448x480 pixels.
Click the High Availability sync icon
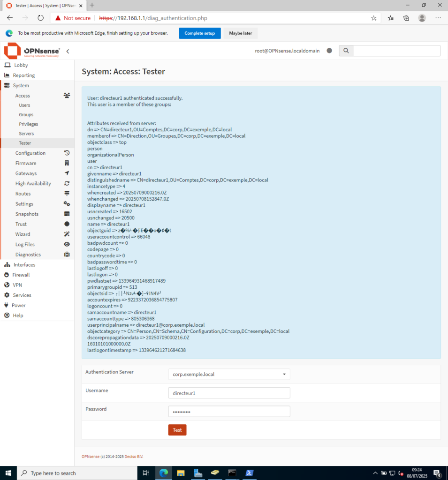point(67,183)
